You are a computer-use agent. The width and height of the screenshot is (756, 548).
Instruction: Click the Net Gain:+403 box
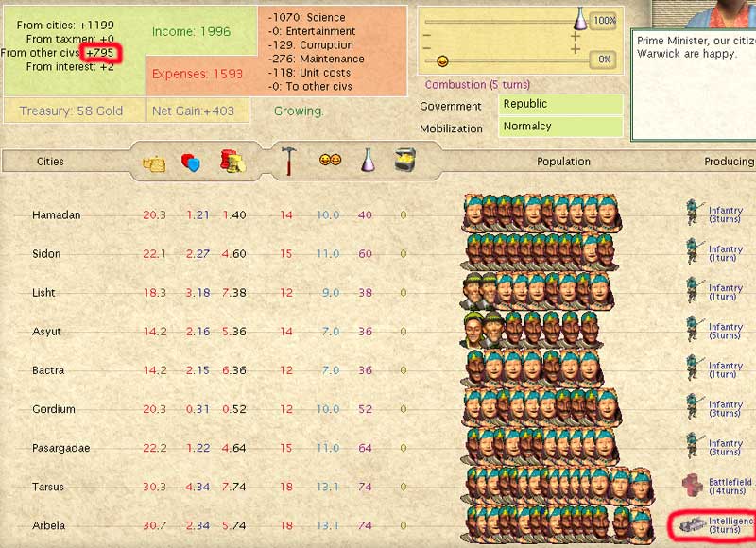(198, 111)
